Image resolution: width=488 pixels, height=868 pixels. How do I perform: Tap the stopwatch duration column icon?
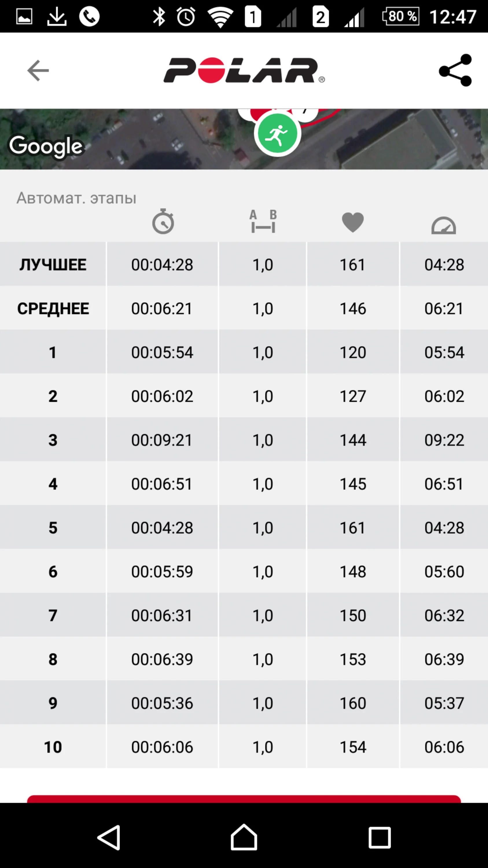[163, 222]
